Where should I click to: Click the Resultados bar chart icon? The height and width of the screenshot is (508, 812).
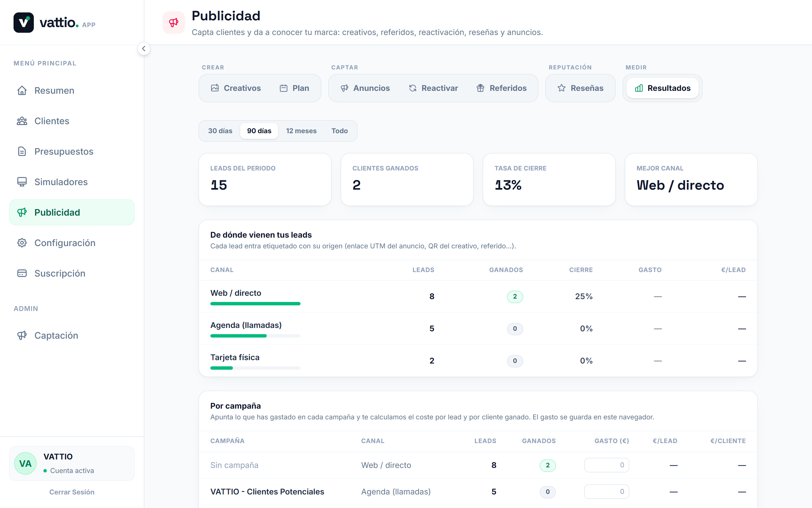click(x=639, y=88)
